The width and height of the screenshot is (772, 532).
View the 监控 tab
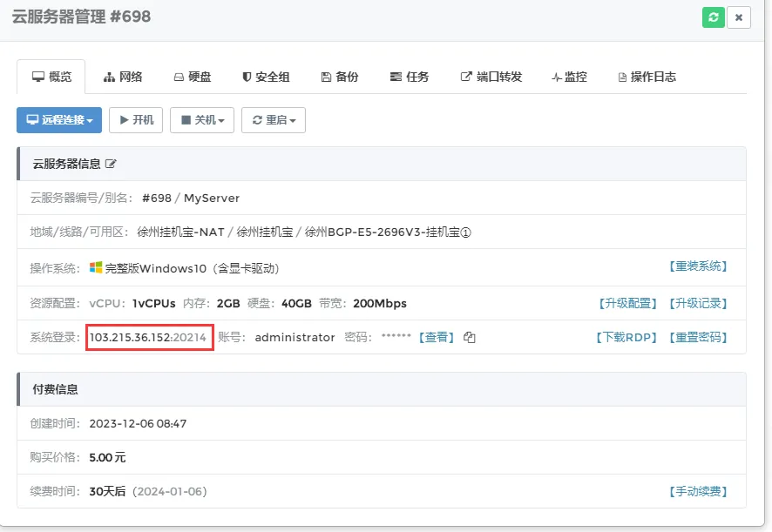coord(570,77)
